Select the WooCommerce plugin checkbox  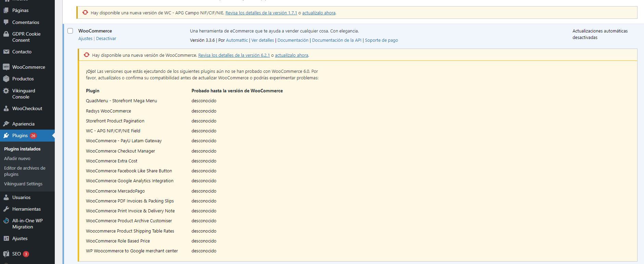(x=70, y=31)
